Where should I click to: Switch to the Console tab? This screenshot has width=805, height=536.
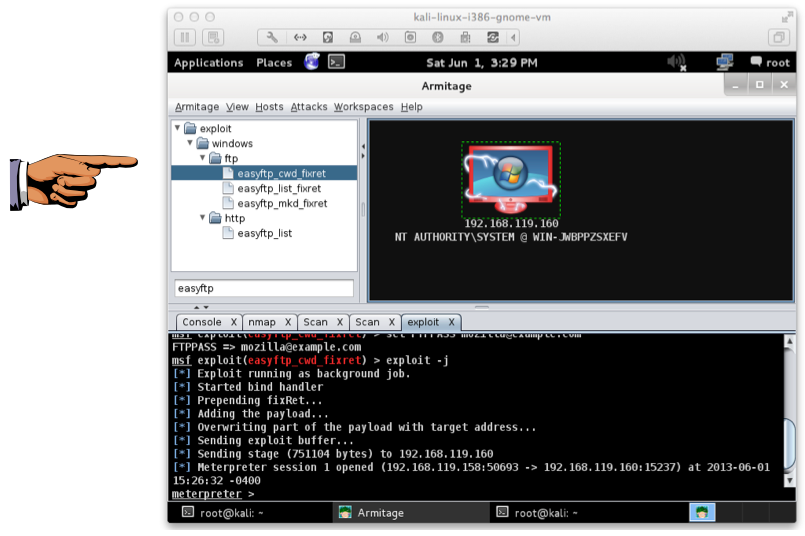point(202,322)
